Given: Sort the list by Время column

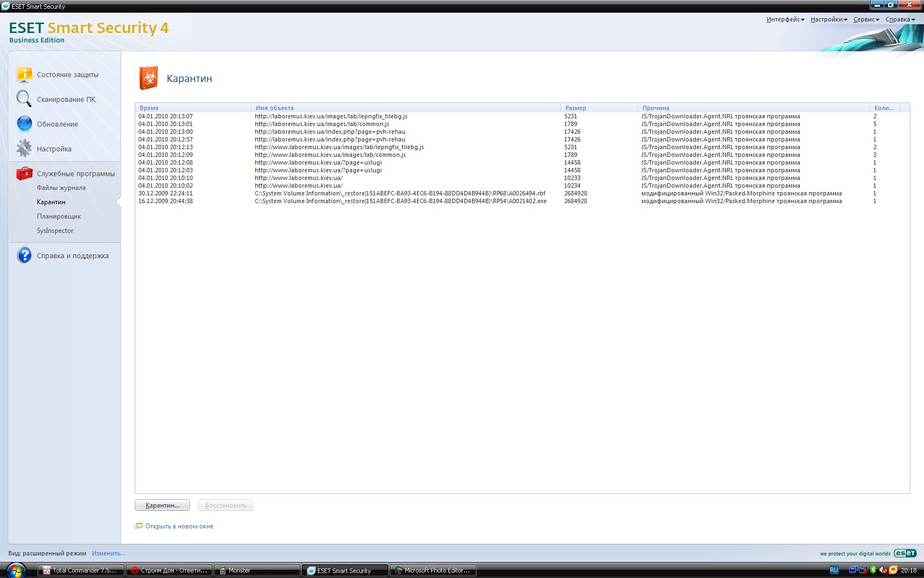Looking at the screenshot, I should click(x=193, y=108).
